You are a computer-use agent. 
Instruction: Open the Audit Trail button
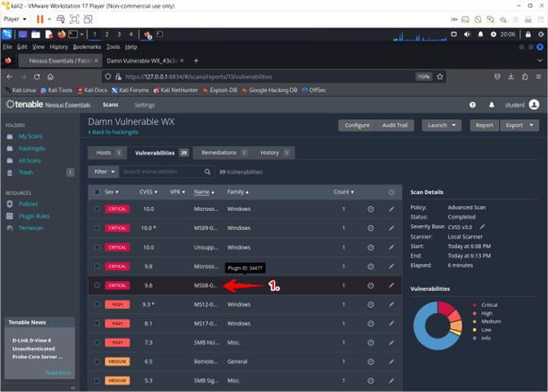point(395,125)
